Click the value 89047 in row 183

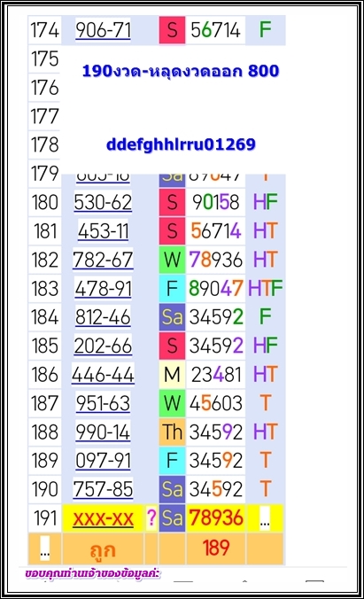click(x=216, y=288)
